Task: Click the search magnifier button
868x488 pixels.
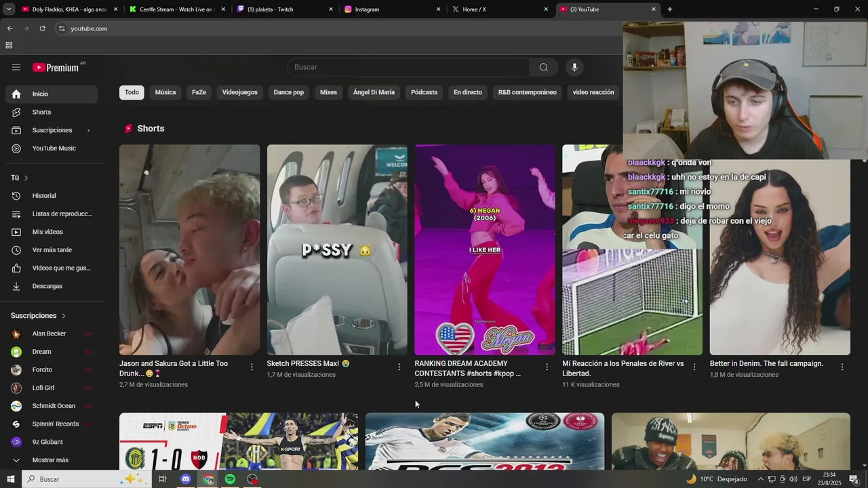Action: (x=544, y=67)
